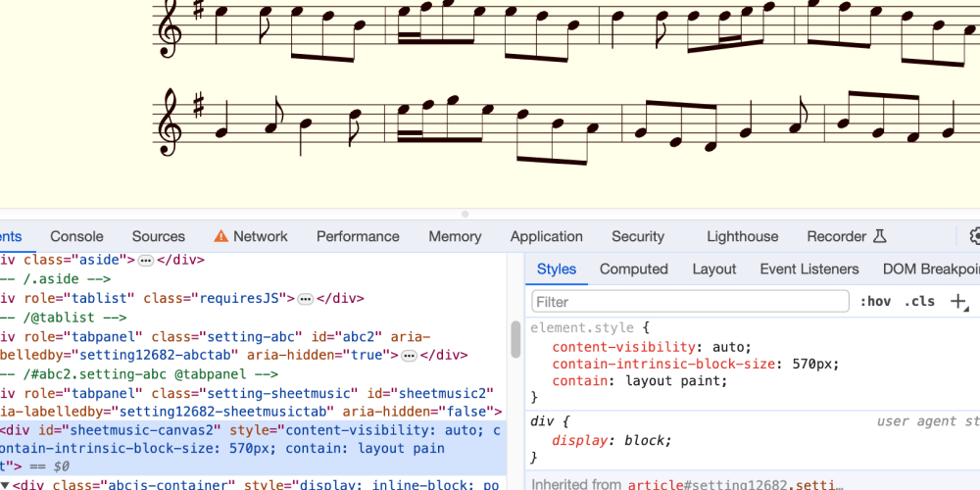Click the Network tab warning triangle icon
Screen dimensions: 980x490
[x=220, y=236]
